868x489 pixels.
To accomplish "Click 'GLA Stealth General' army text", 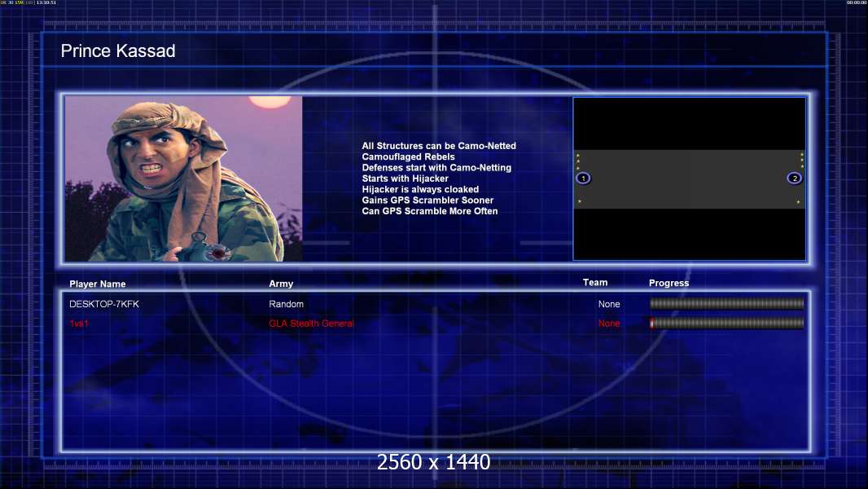I will click(x=311, y=324).
